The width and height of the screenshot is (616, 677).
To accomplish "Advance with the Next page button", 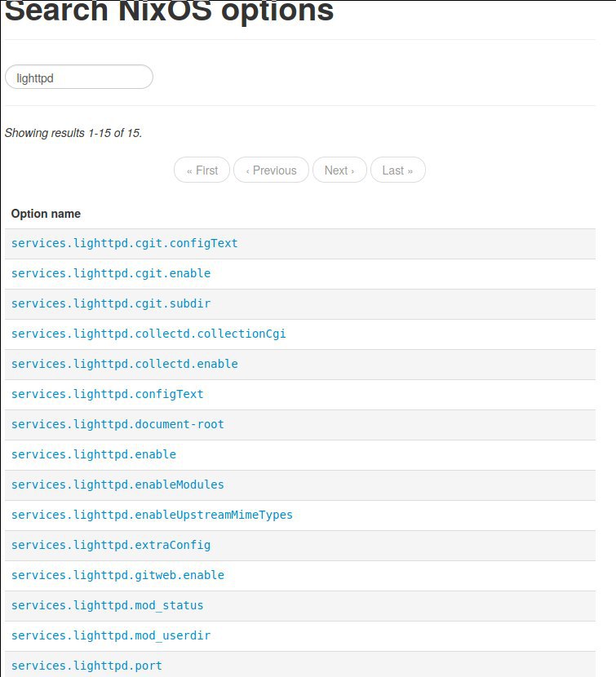I will [339, 170].
